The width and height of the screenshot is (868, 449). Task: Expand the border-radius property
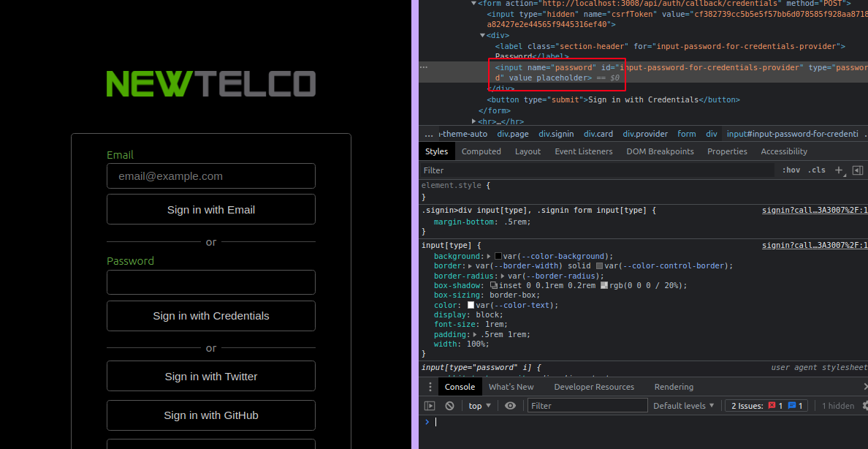click(x=503, y=276)
